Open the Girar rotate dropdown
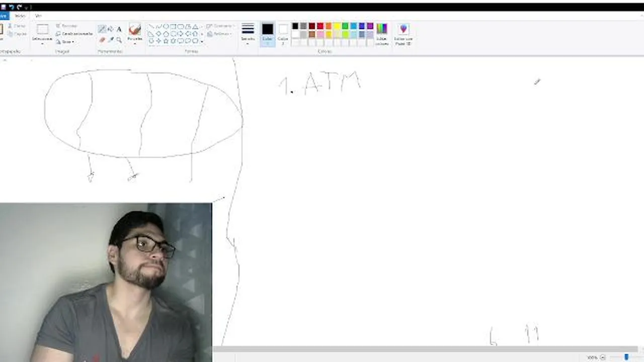The image size is (644, 362). (x=65, y=42)
